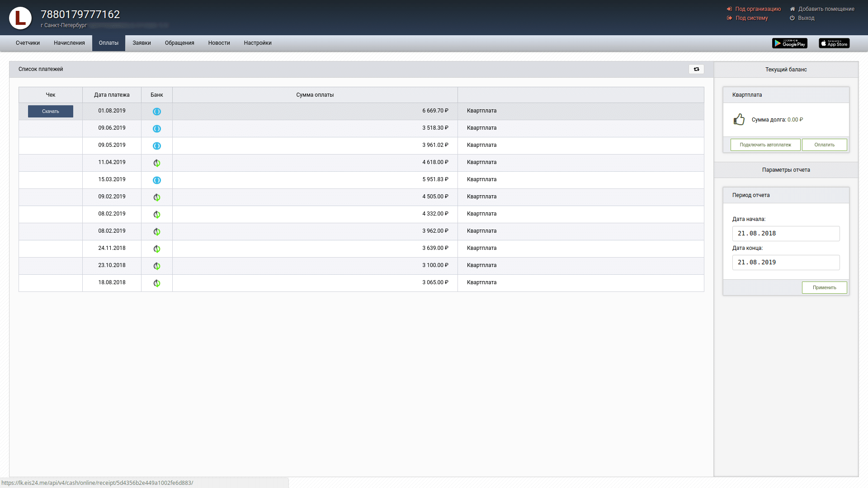Click the Дата начала date field
This screenshot has width=868, height=488.
[786, 234]
